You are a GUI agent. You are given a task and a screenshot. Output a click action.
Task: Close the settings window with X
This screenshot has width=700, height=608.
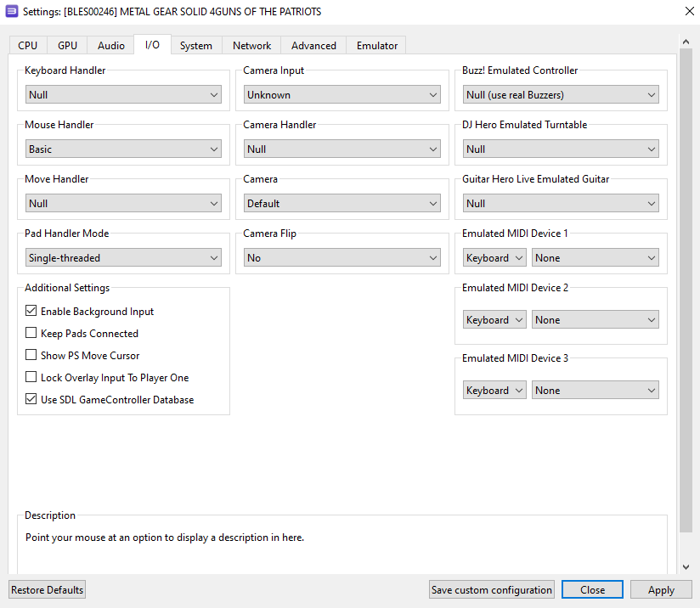(689, 11)
